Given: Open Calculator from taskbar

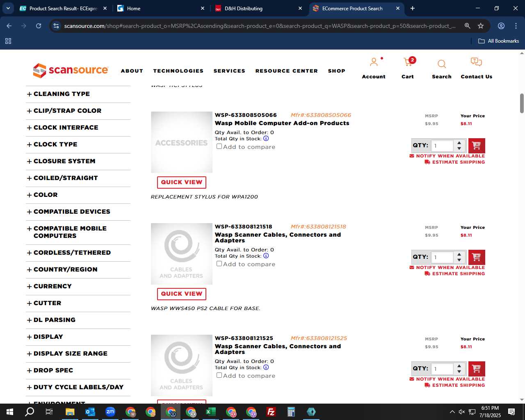Looking at the screenshot, I should 291,412.
